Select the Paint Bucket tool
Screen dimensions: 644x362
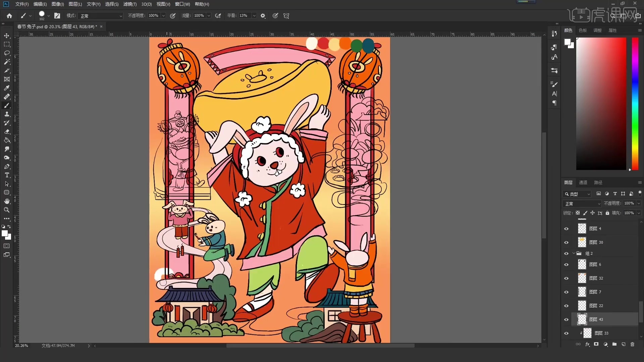pos(7,140)
